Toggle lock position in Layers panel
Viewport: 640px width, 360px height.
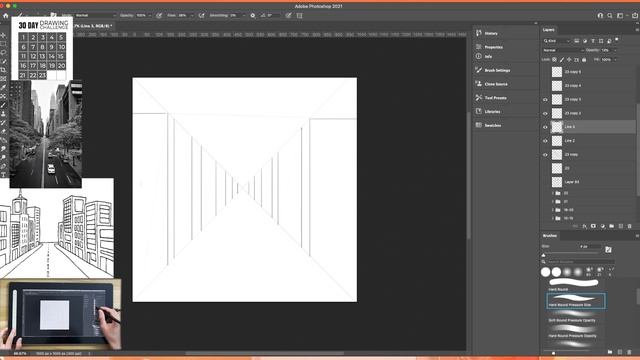pyautogui.click(x=569, y=60)
